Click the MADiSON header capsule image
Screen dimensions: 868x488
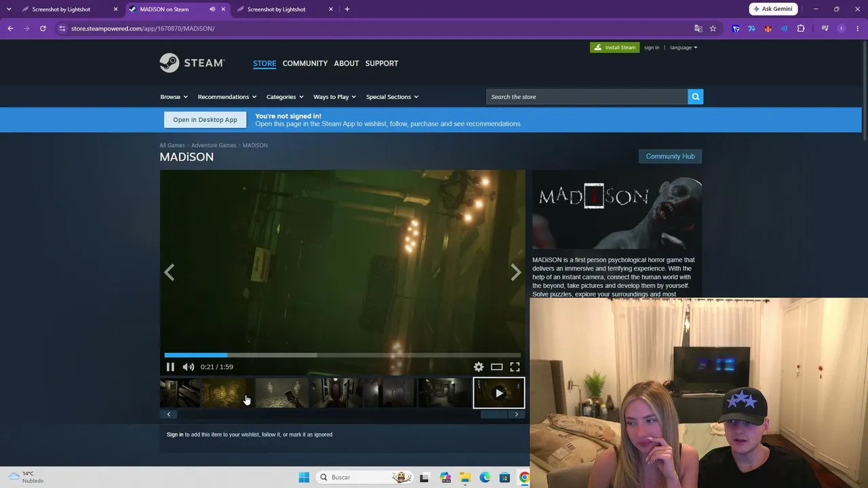click(x=617, y=209)
